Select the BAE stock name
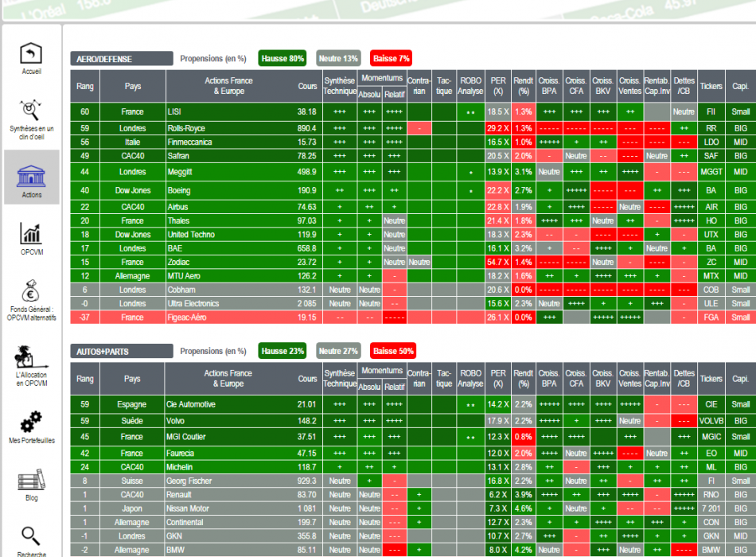 coord(174,248)
